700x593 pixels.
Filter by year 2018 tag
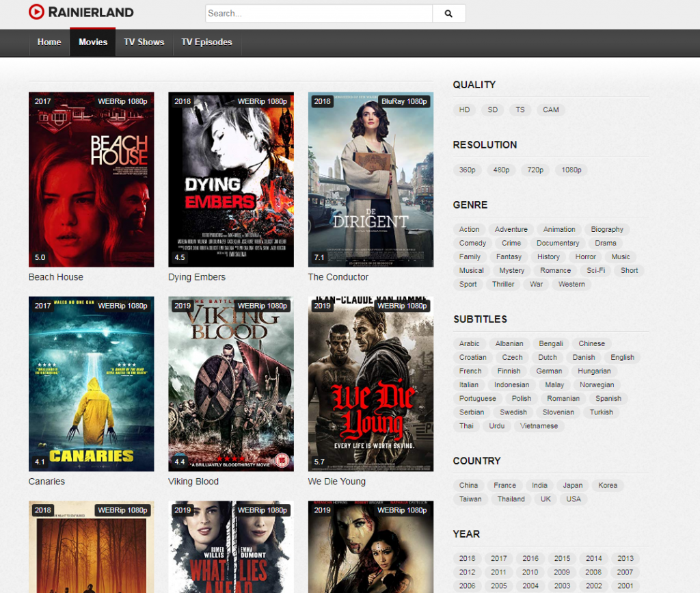tap(467, 559)
